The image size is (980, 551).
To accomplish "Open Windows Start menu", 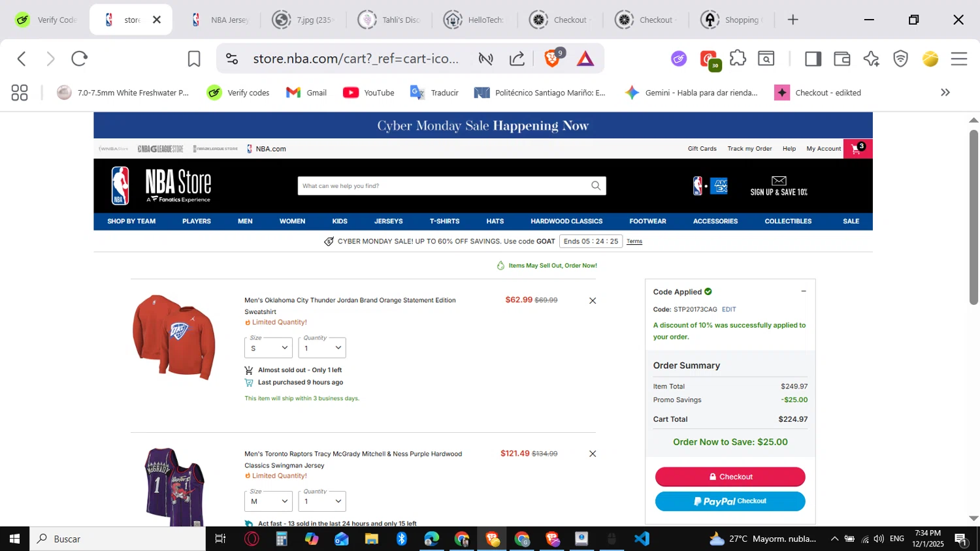I will tap(14, 539).
